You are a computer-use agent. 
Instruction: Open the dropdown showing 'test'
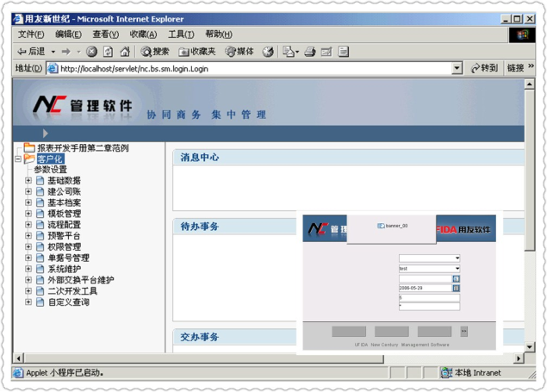[457, 269]
